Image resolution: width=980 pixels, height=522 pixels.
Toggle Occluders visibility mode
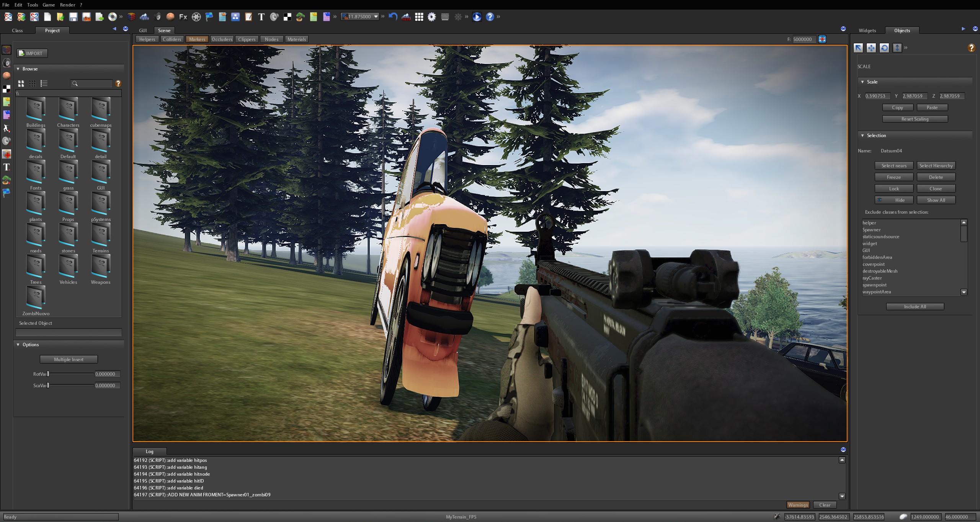pyautogui.click(x=222, y=39)
